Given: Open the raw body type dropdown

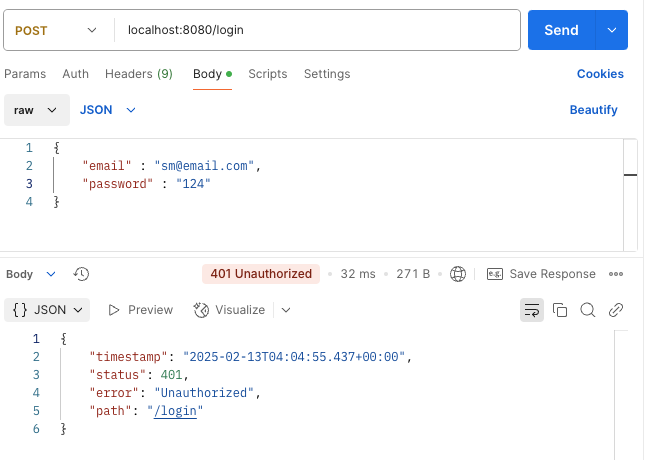Looking at the screenshot, I should (37, 110).
